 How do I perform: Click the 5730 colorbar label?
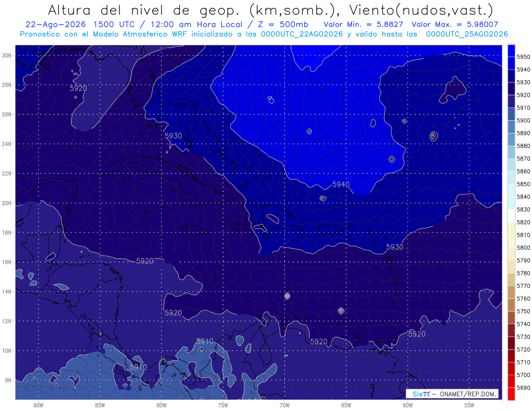(x=523, y=337)
